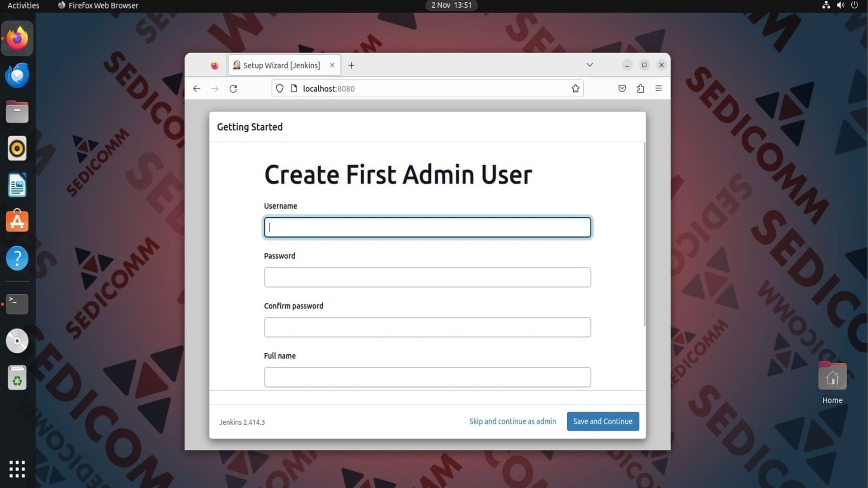This screenshot has width=868, height=488.
Task: Maximize the Firefox window
Action: (x=644, y=65)
